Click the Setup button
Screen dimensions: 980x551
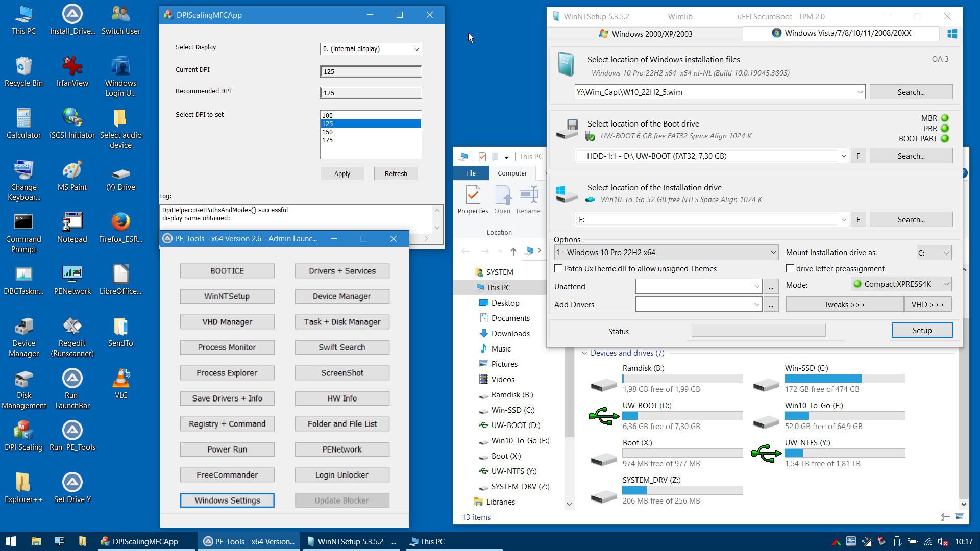pos(922,330)
